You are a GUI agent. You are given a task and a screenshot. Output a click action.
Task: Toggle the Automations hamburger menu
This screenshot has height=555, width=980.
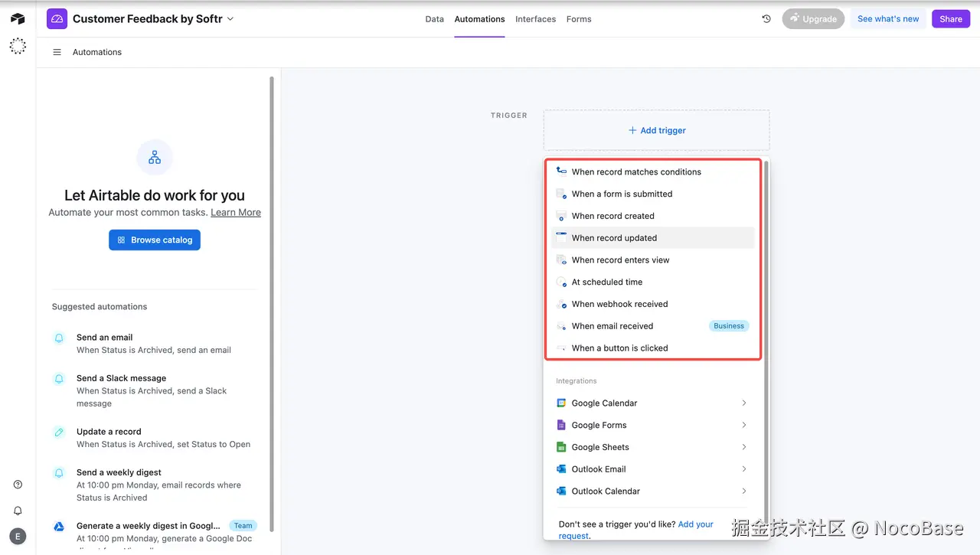(x=57, y=52)
